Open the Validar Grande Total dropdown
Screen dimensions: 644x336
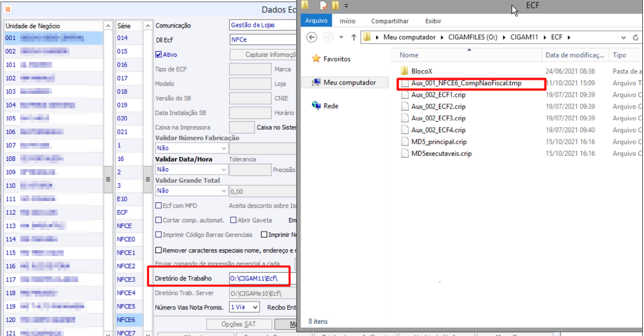(x=191, y=191)
